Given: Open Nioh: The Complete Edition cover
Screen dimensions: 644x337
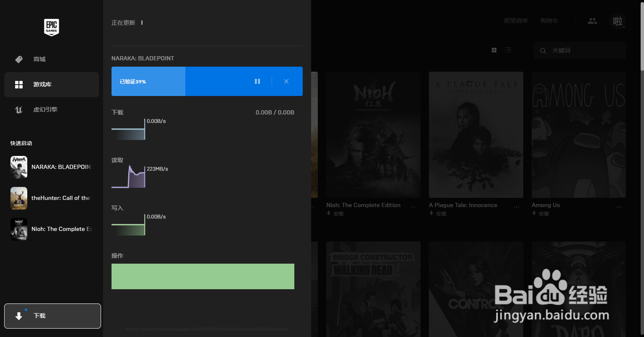Looking at the screenshot, I should pyautogui.click(x=373, y=135).
